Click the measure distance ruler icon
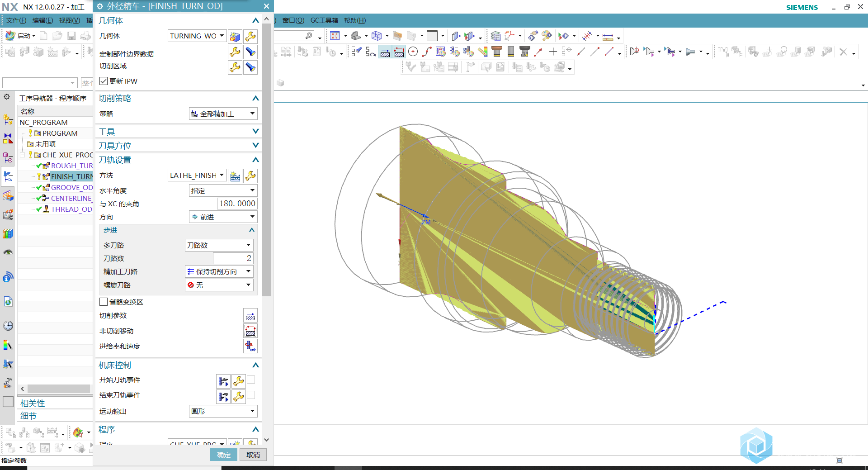This screenshot has height=470, width=868. coord(608,37)
